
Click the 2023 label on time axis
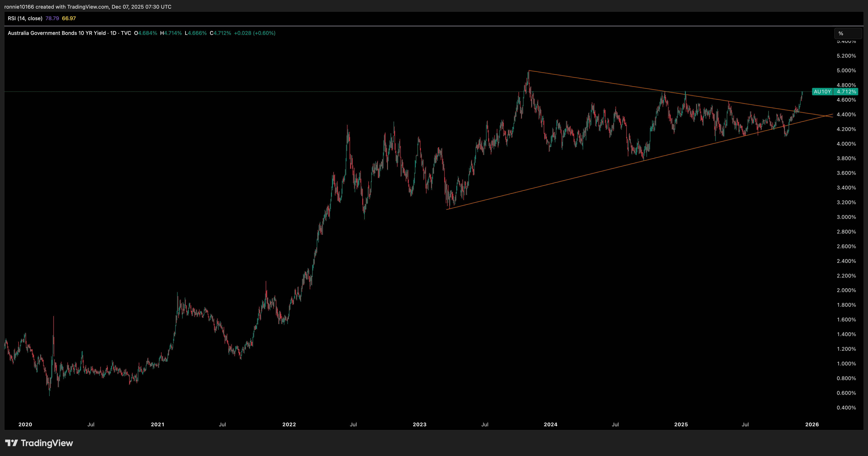tap(419, 424)
